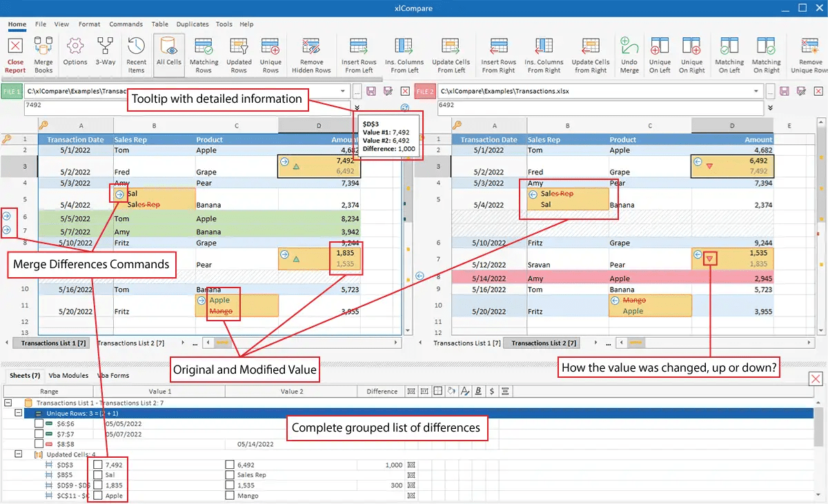This screenshot has width=828, height=504.
Task: Check the checkbox beside the Mango value
Action: click(x=229, y=494)
